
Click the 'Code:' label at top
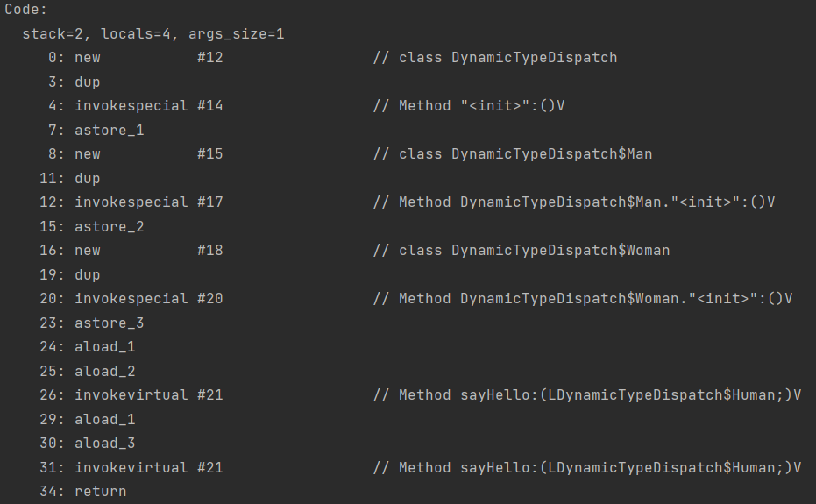tap(26, 10)
